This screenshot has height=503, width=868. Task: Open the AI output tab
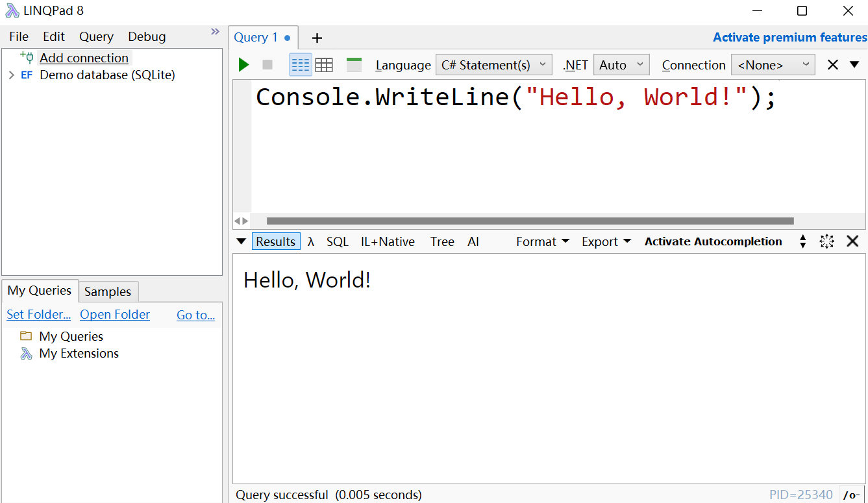pyautogui.click(x=473, y=241)
